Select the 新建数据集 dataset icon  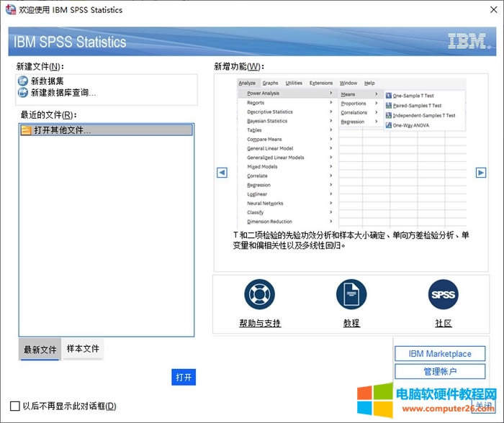[x=22, y=82]
